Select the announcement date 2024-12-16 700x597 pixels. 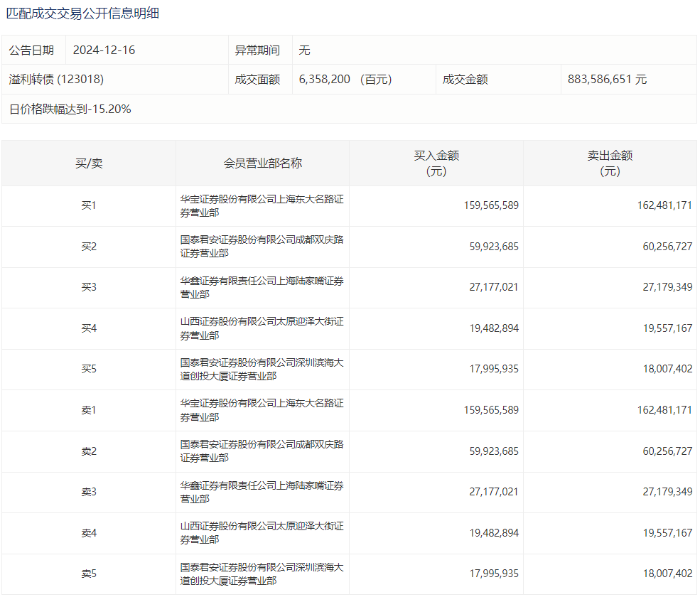click(104, 50)
